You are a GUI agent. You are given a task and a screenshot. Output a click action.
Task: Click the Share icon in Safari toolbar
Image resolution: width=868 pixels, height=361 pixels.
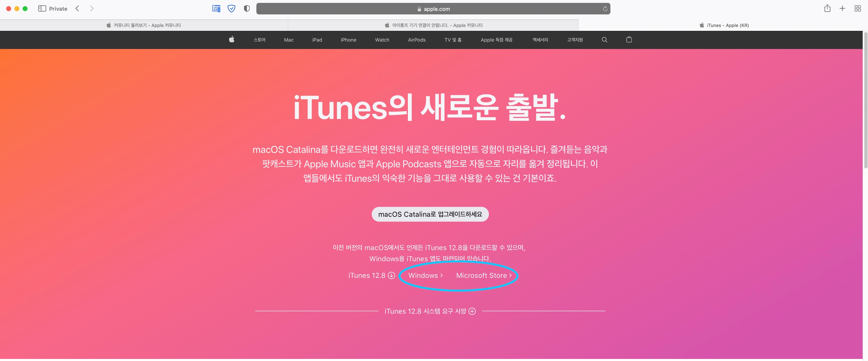(827, 8)
